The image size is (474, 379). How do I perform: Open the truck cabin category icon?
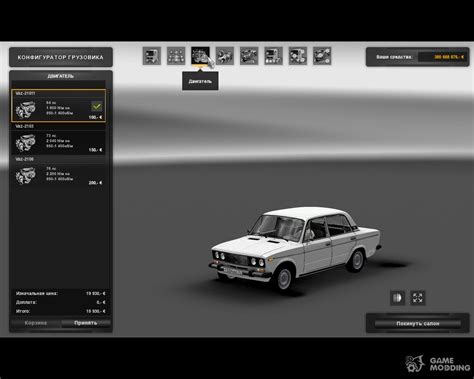point(152,56)
